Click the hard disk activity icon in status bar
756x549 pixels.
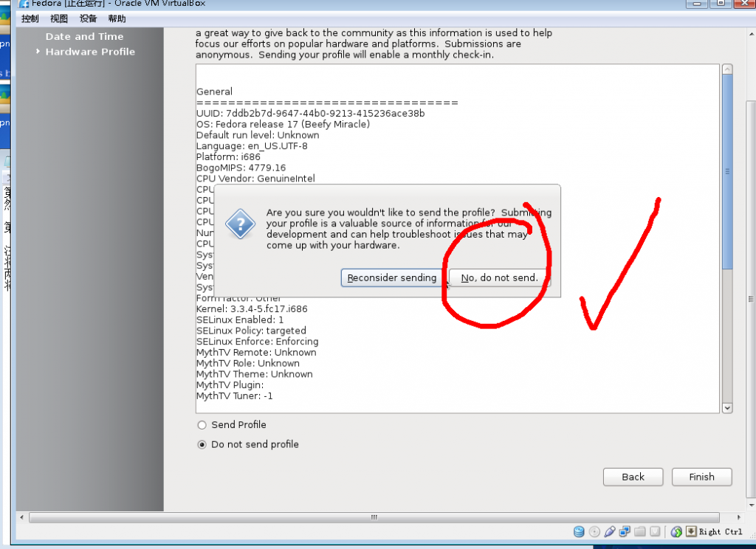pos(579,531)
